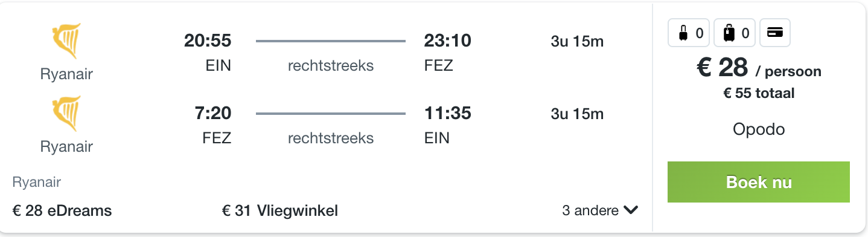Click the Opodo provider label
Viewport: 868px width, 237px height.
(x=759, y=129)
